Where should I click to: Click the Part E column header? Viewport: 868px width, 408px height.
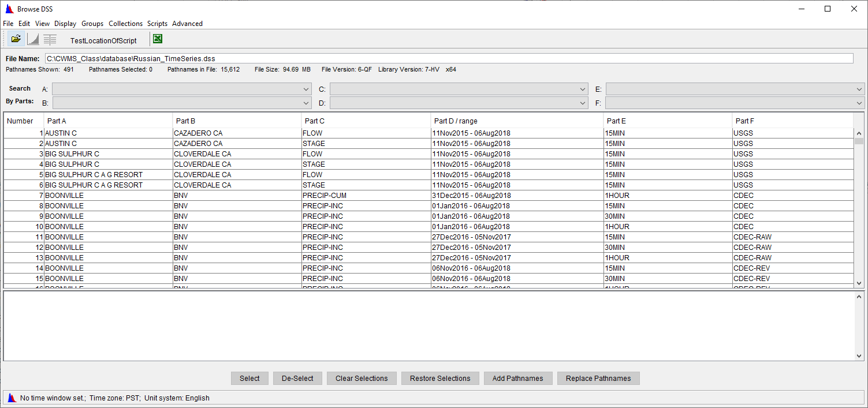point(668,121)
